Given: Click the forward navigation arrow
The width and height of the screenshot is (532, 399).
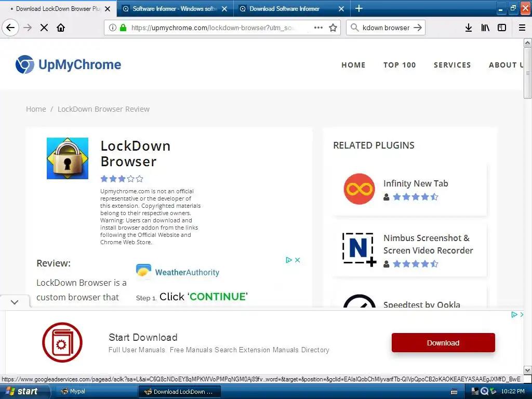Looking at the screenshot, I should (x=28, y=28).
